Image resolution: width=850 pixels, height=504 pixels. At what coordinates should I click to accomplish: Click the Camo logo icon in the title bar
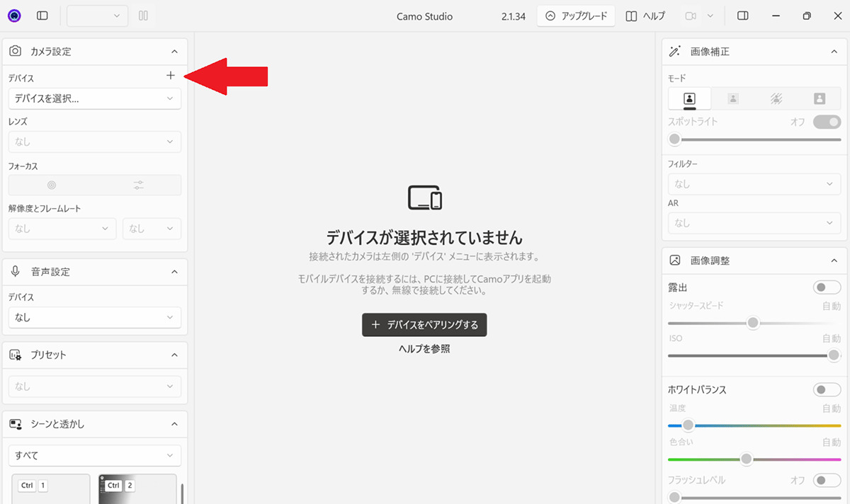click(14, 16)
